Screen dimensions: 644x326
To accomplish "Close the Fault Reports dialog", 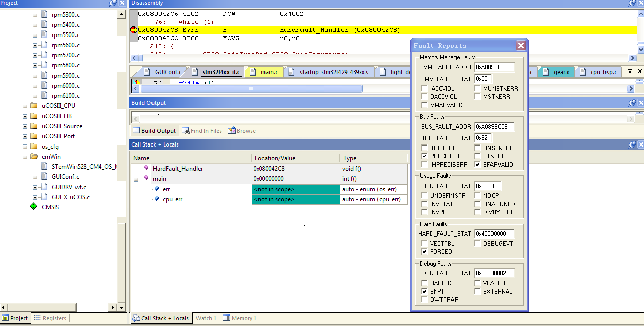I will click(x=520, y=46).
